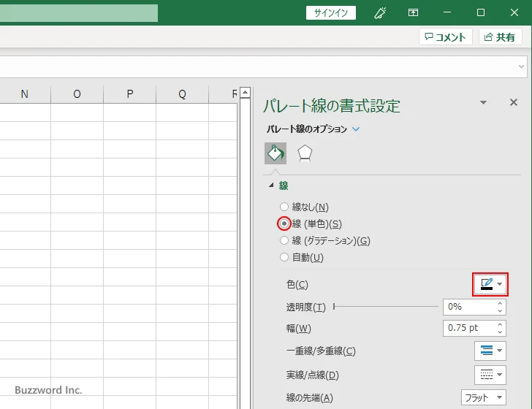Image resolution: width=532 pixels, height=409 pixels.
Task: Click the サインイン button
Action: [x=331, y=13]
